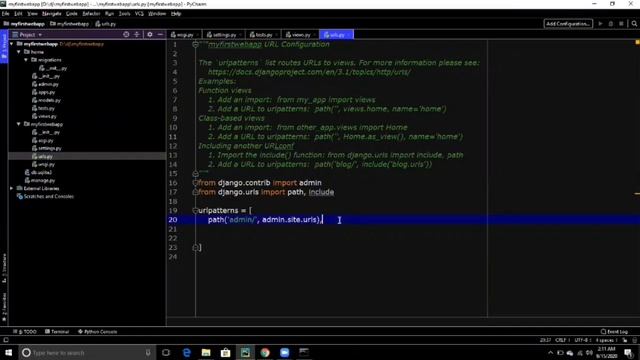
Task: Open Windows Start menu
Action: pyautogui.click(x=8, y=352)
